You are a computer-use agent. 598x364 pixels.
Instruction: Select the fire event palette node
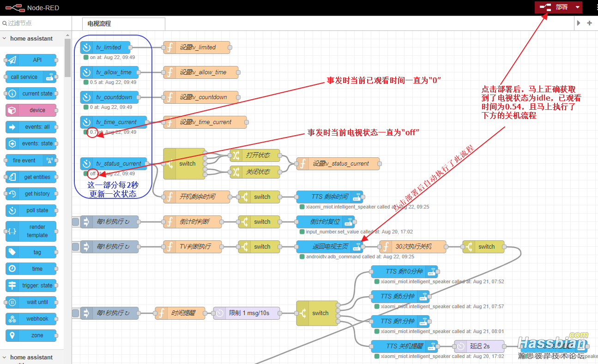31,160
